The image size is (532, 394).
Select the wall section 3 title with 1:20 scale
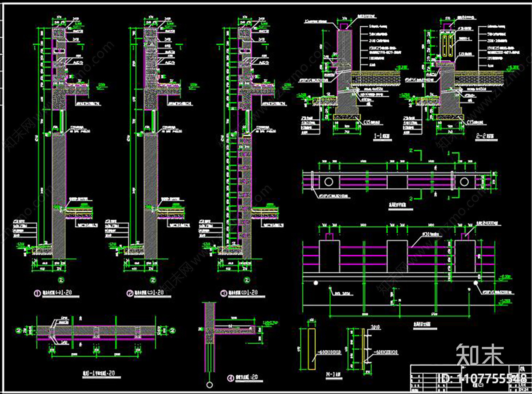(243, 293)
